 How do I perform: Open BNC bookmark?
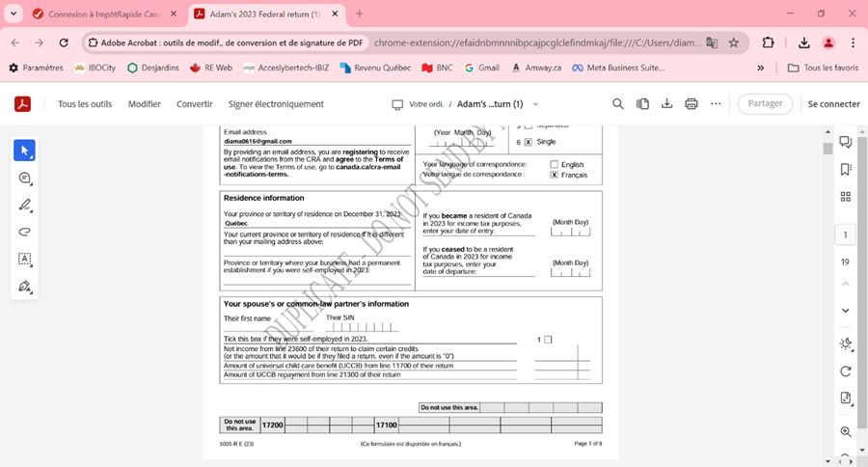[x=437, y=68]
